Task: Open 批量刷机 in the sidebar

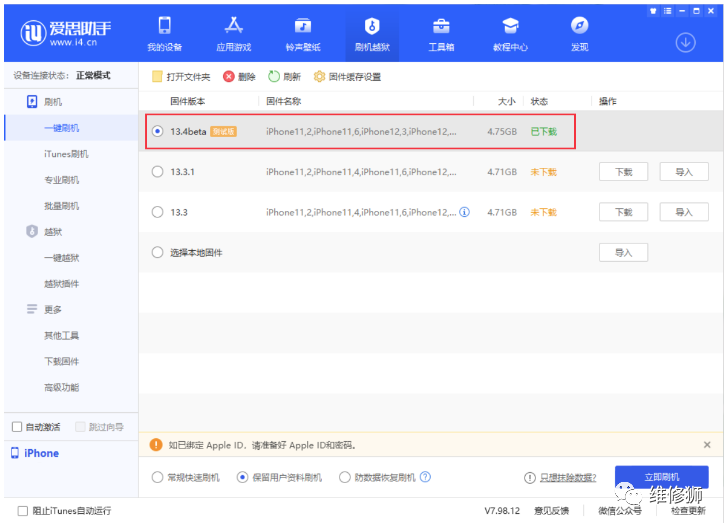Action: tap(62, 206)
